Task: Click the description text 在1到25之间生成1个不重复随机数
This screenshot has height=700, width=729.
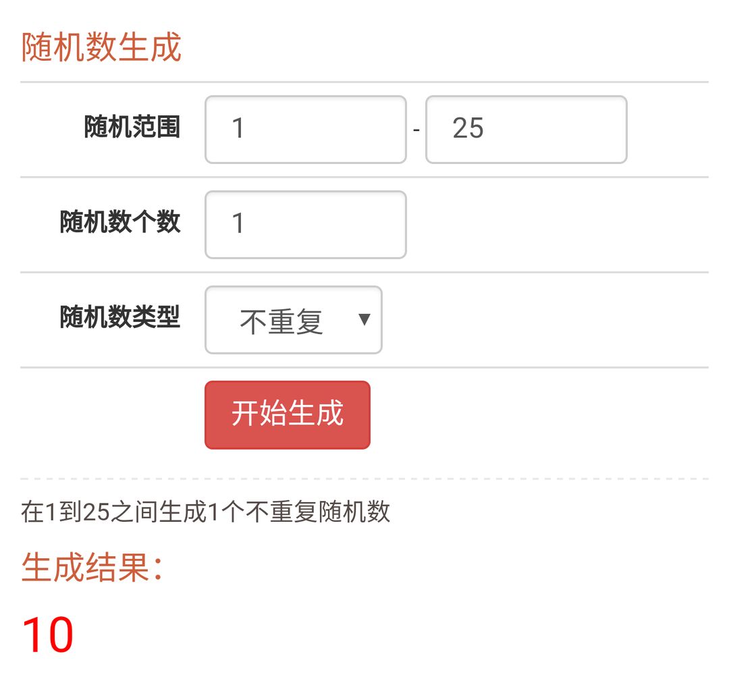Action: pos(205,512)
